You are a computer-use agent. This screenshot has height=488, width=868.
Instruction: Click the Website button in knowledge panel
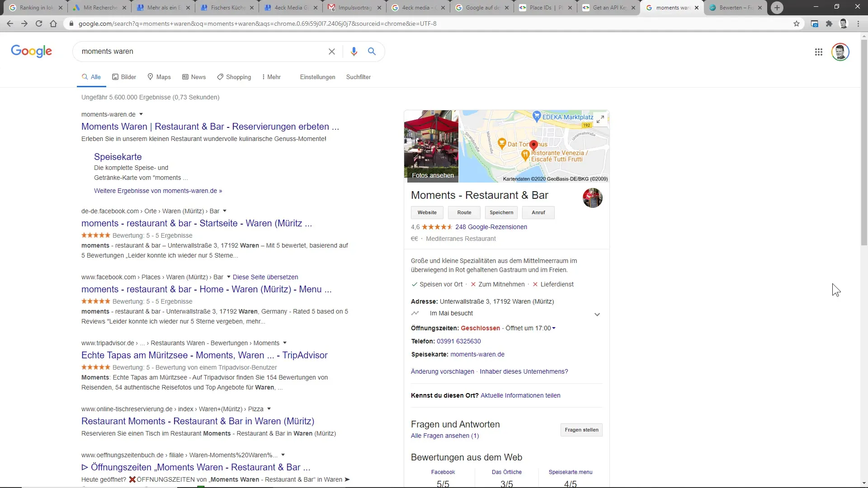click(427, 212)
